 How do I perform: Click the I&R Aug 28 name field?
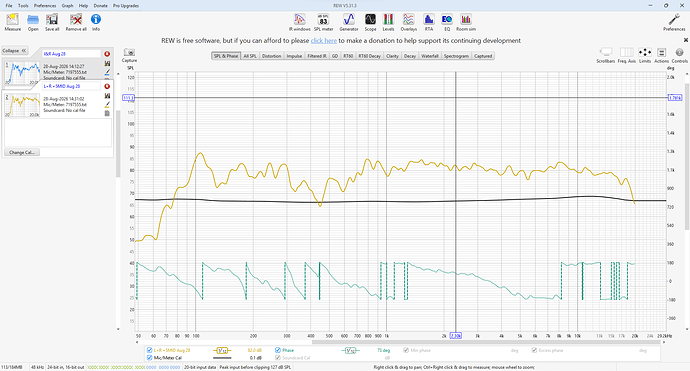pyautogui.click(x=71, y=54)
